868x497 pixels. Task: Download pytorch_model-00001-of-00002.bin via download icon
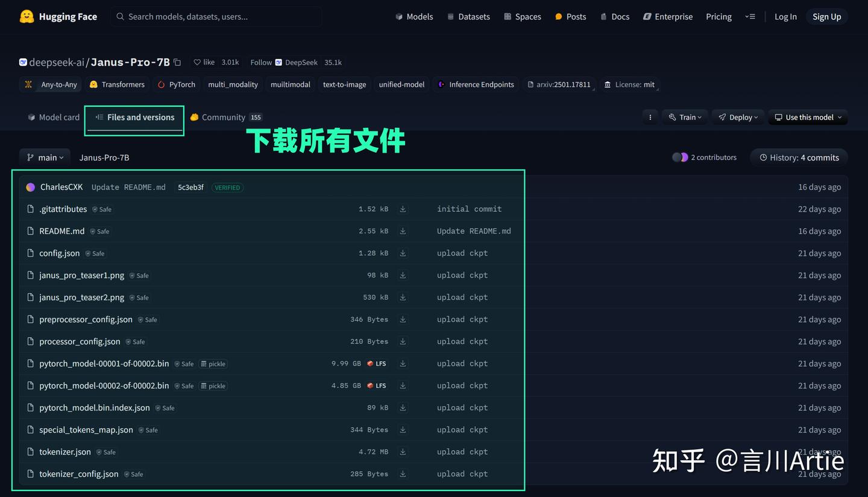coord(403,364)
